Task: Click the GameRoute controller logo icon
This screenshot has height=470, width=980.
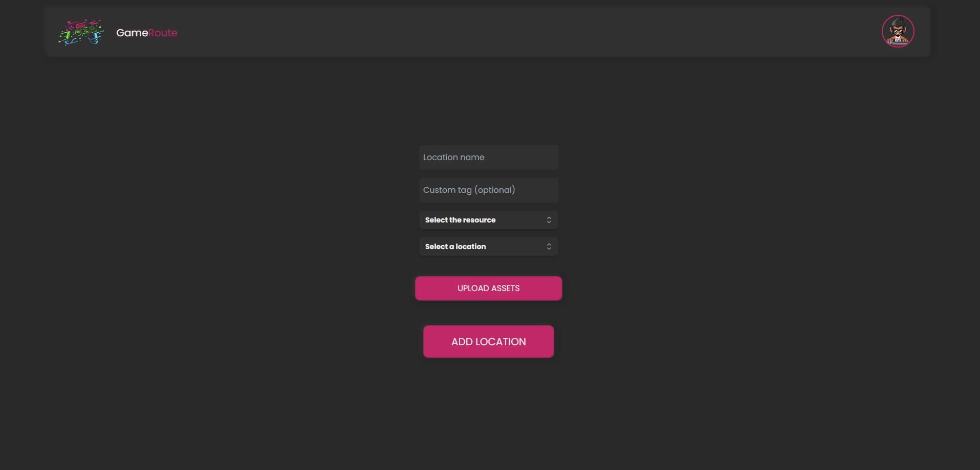Action: pos(81,32)
